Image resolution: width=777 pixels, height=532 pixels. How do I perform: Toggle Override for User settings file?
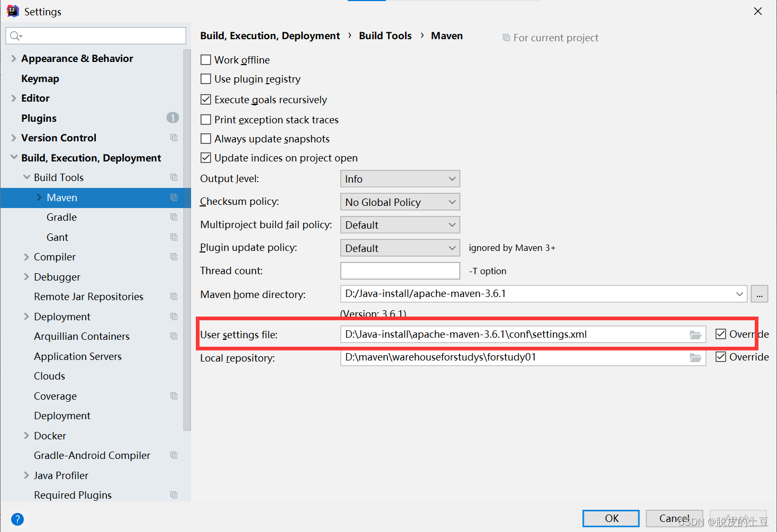[x=720, y=334]
